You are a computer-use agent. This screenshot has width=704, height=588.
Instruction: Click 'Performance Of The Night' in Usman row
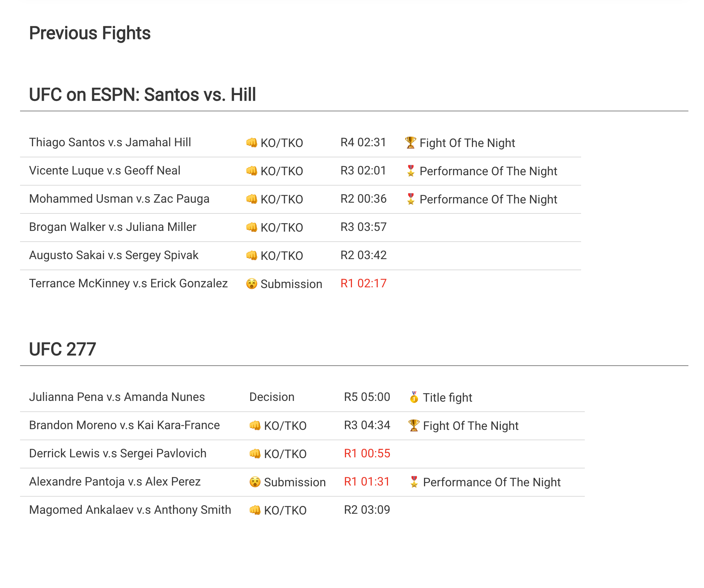click(488, 199)
